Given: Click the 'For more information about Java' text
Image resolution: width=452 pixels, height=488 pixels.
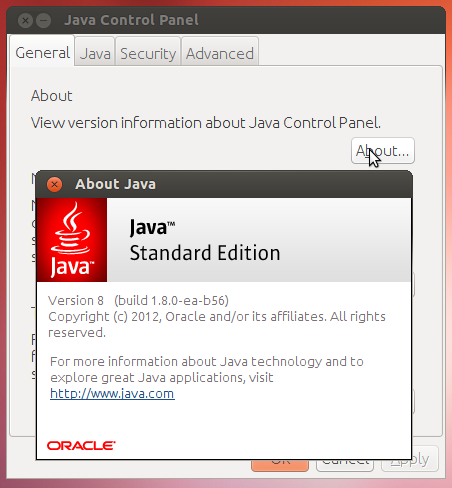Looking at the screenshot, I should click(207, 369).
